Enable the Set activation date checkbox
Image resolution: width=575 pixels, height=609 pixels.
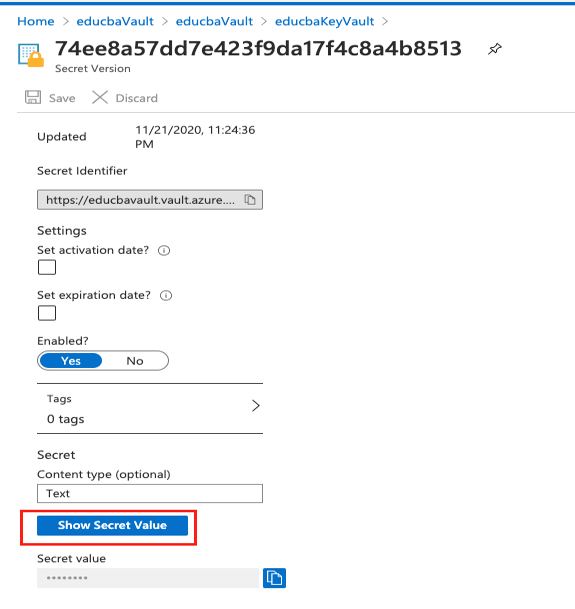47,267
